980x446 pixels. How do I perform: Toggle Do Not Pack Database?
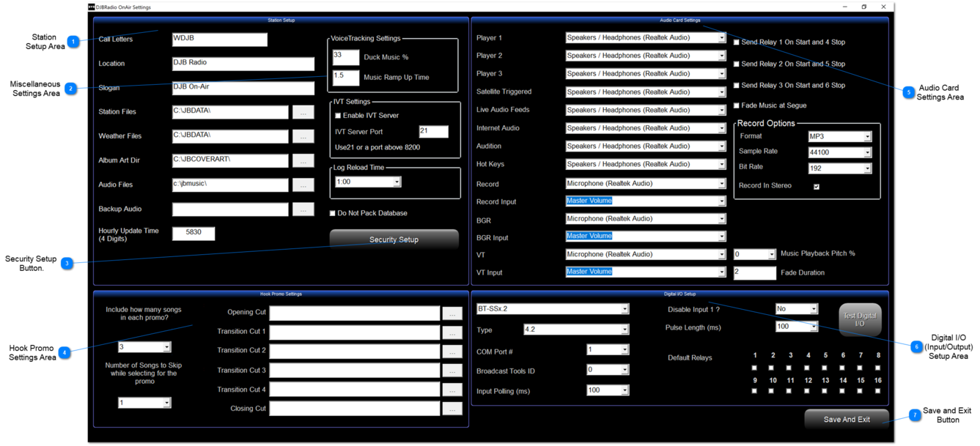(x=333, y=213)
